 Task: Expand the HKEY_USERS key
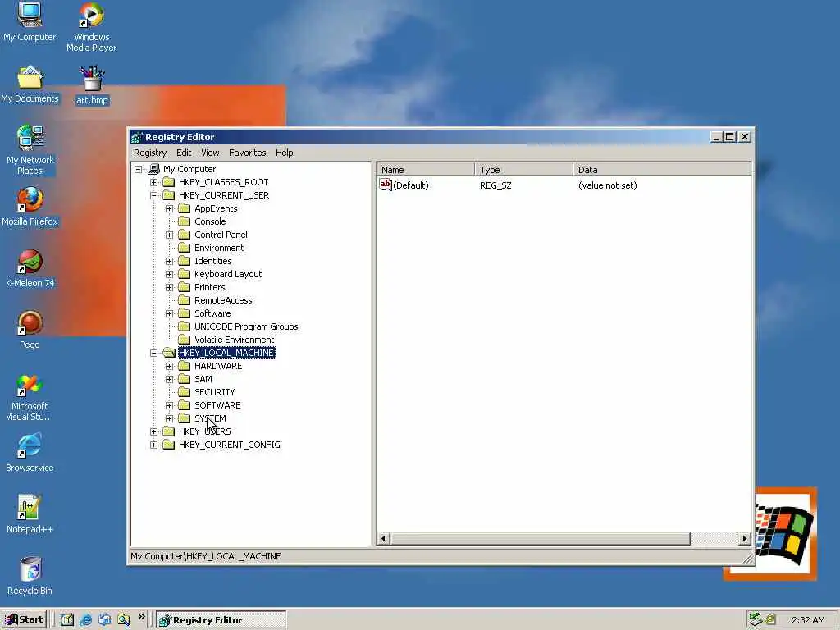pos(153,431)
